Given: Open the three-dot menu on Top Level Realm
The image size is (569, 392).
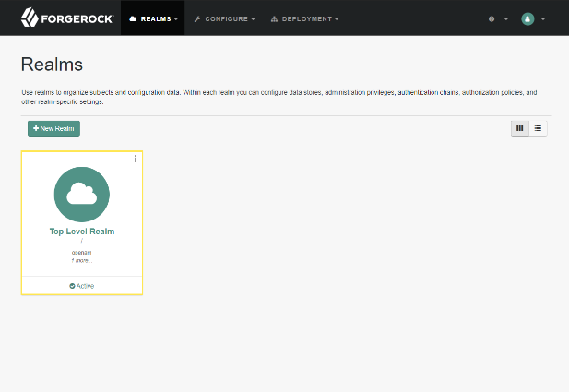Looking at the screenshot, I should [136, 159].
